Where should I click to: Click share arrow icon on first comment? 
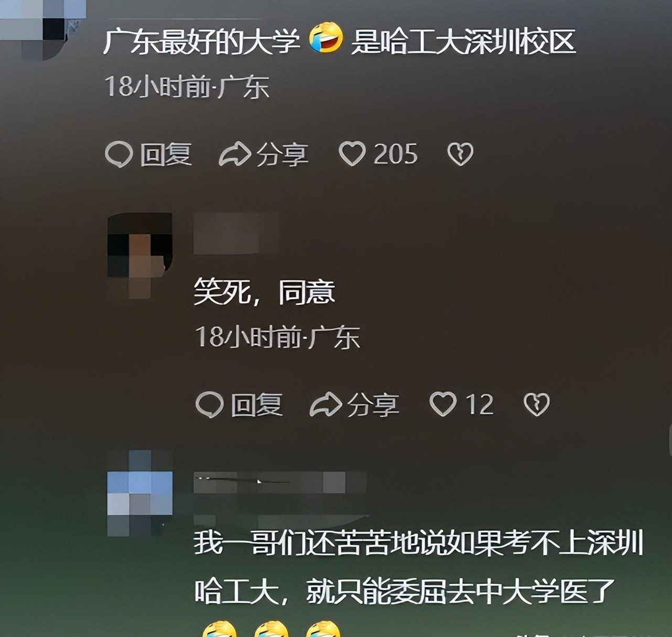click(234, 154)
